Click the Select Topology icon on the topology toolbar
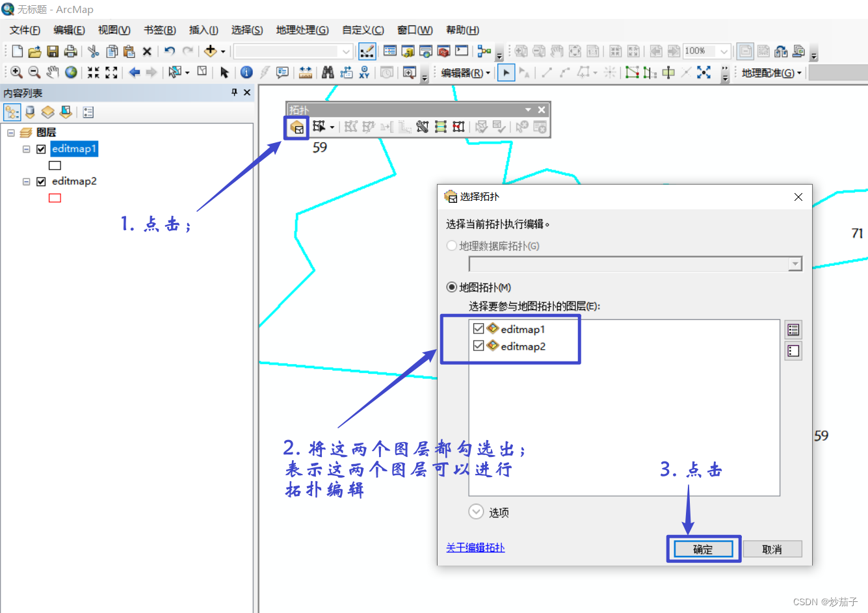868x613 pixels. (x=296, y=127)
